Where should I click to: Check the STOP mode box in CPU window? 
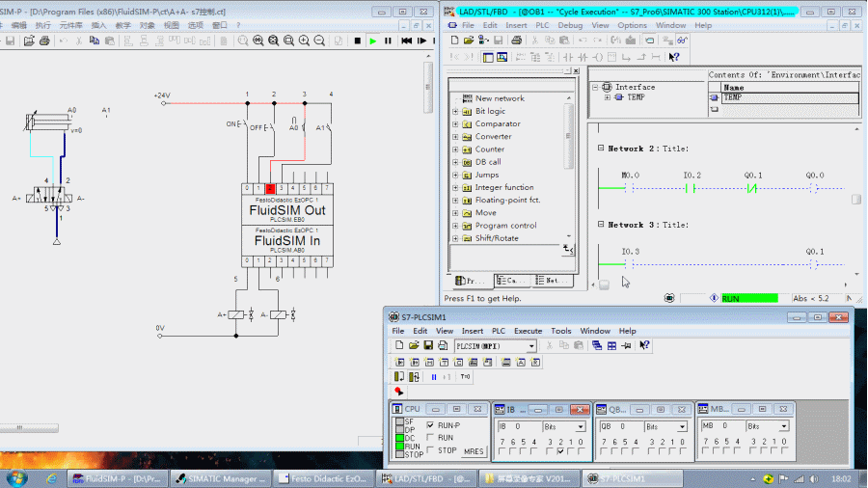click(431, 450)
